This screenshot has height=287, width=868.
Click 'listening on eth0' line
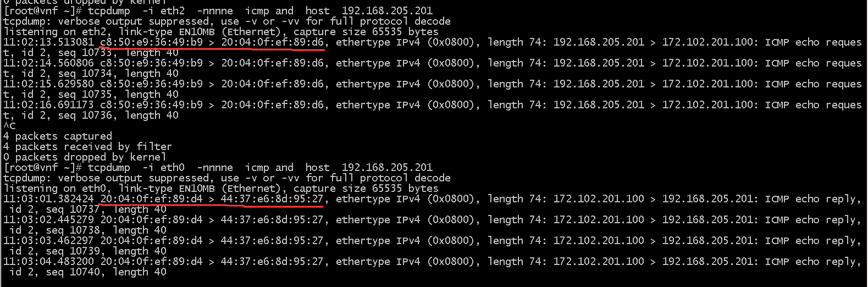[x=221, y=188]
